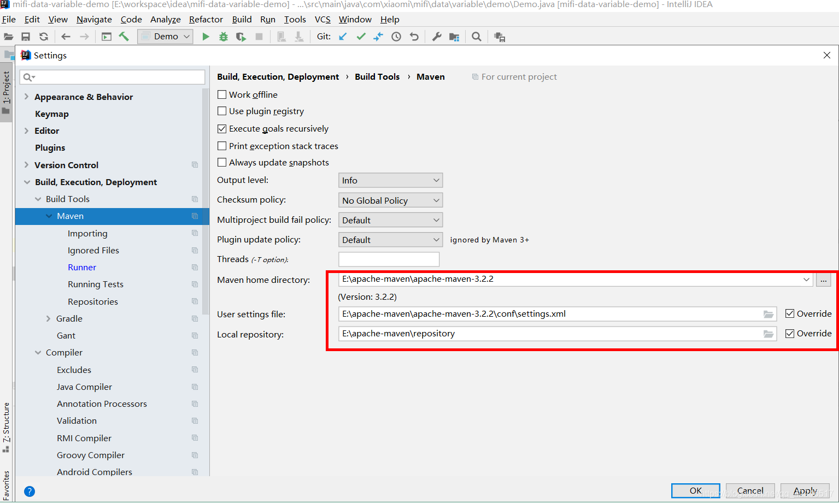839x504 pixels.
Task: Navigate forward with the right arrow icon
Action: coord(84,37)
